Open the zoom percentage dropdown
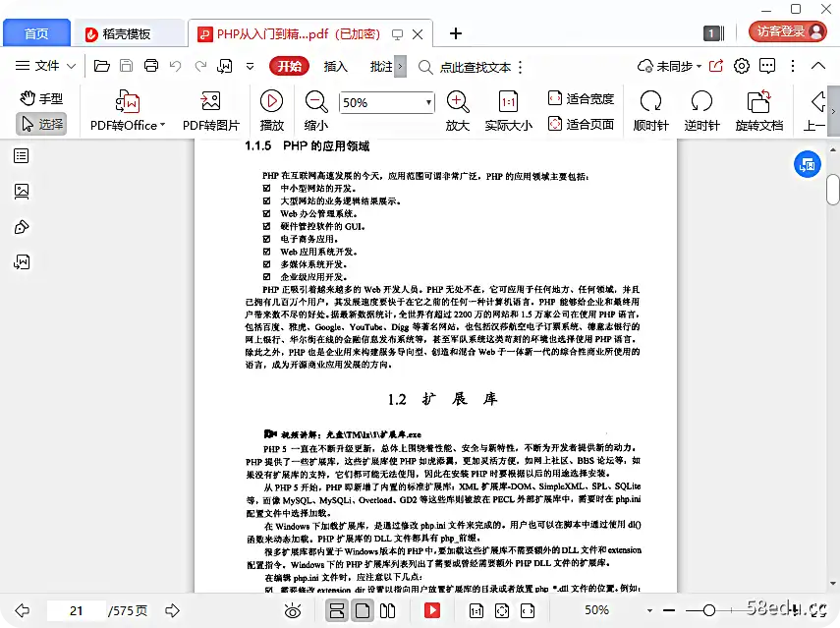840x628 pixels. (428, 102)
